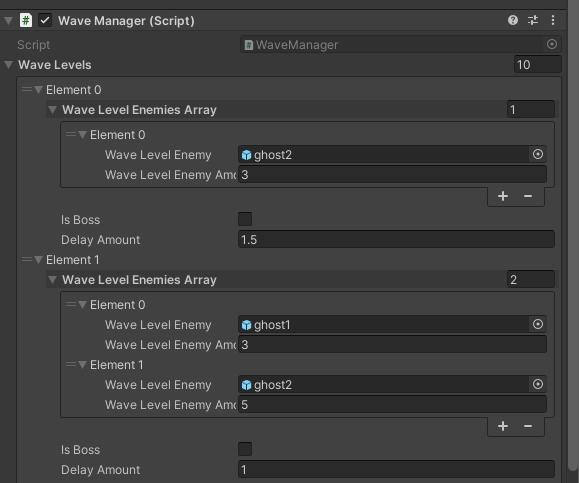This screenshot has height=483, width=579.
Task: Open the object picker for Element 0 ghost2
Action: pos(538,154)
